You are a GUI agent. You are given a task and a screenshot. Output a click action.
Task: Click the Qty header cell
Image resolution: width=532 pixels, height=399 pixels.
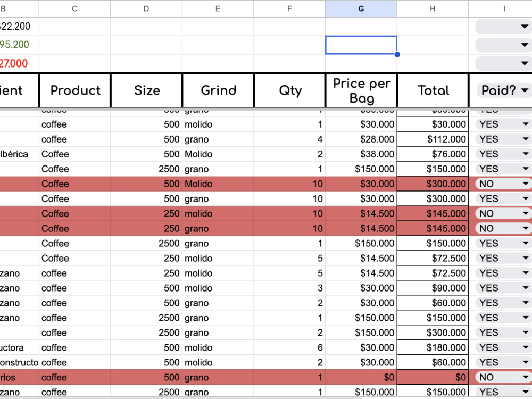290,90
